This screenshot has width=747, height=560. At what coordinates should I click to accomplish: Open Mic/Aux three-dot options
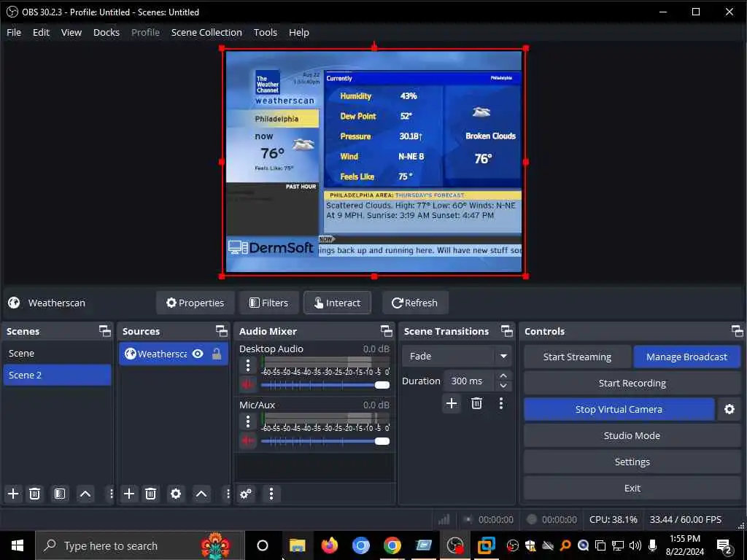pos(248,421)
